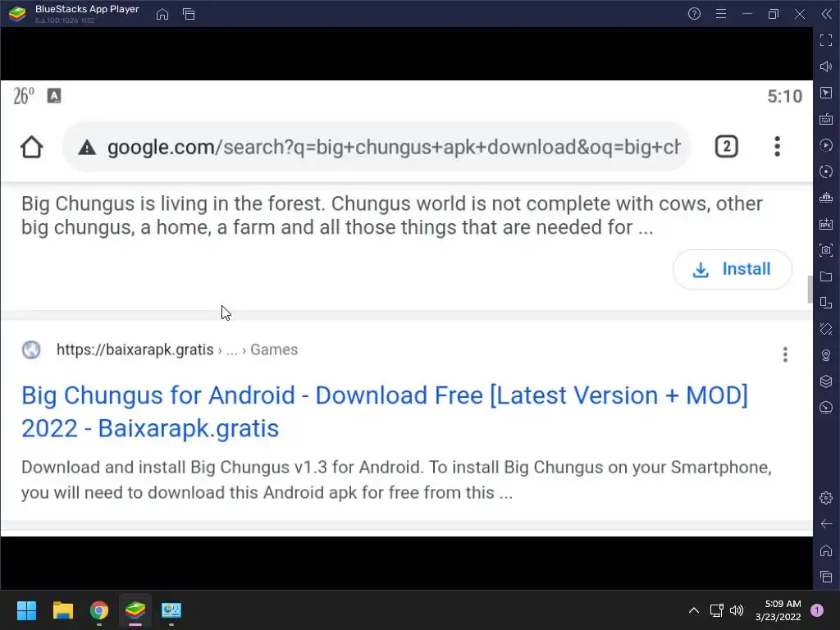Image resolution: width=840 pixels, height=630 pixels.
Task: Click the 26° temperature indicator
Action: click(24, 96)
